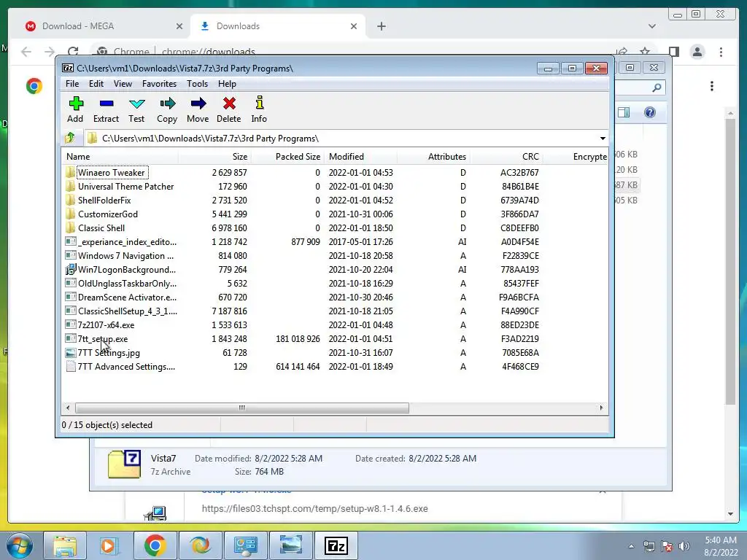This screenshot has height=560, width=747.
Task: Select the Winaero Tweaker folder icon
Action: click(71, 172)
